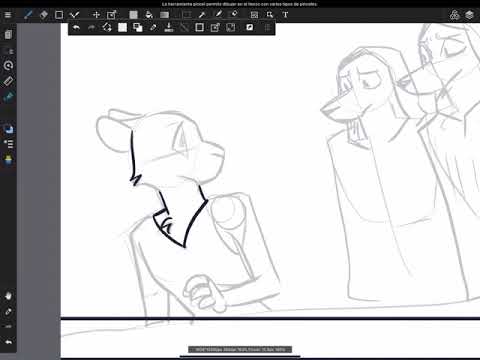Select the Bucket fill tool

tap(149, 15)
